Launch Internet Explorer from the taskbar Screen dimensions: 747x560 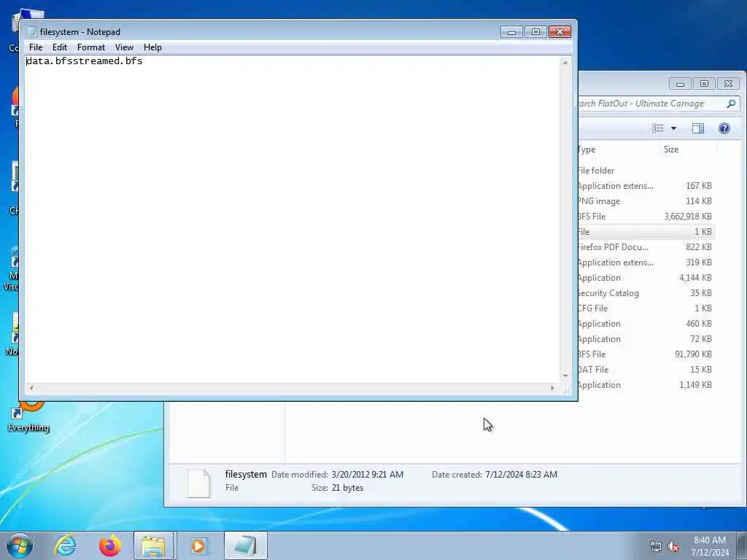65,545
